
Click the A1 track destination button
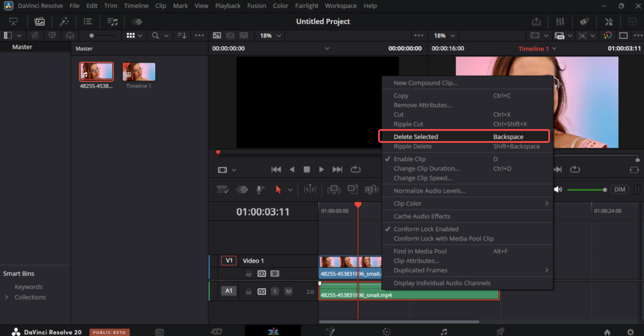[x=229, y=291]
